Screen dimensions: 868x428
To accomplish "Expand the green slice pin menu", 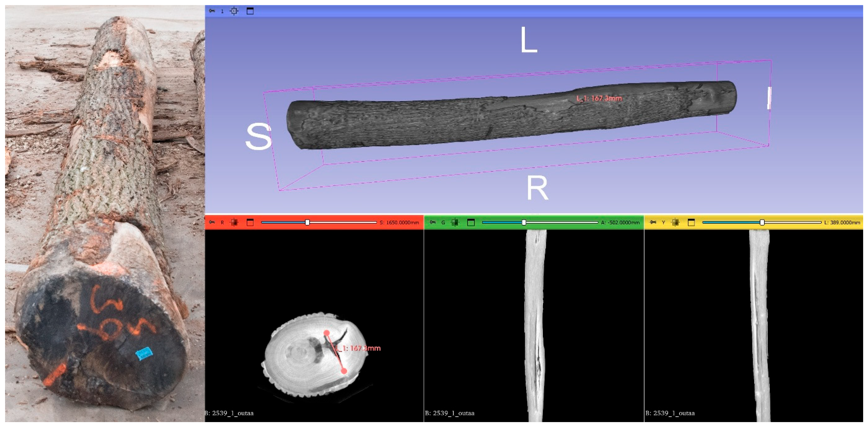I will pos(433,222).
